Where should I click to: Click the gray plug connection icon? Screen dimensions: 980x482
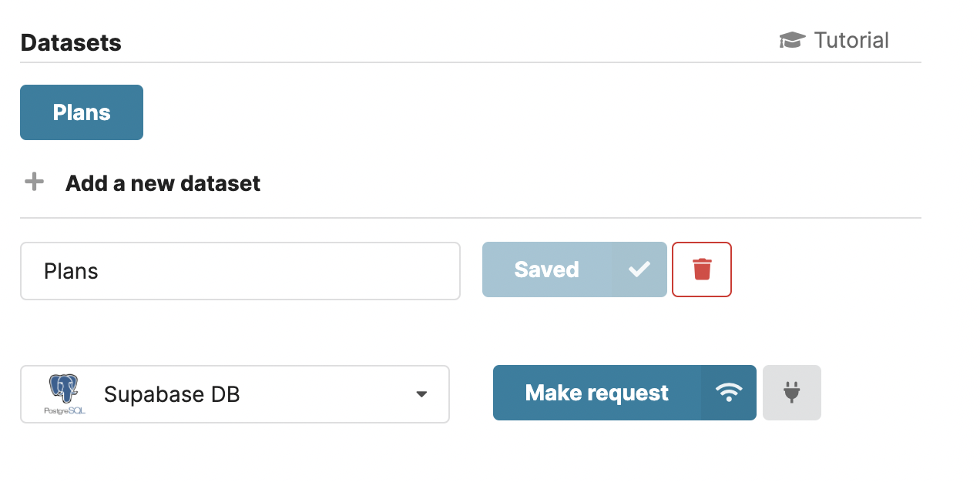point(791,393)
